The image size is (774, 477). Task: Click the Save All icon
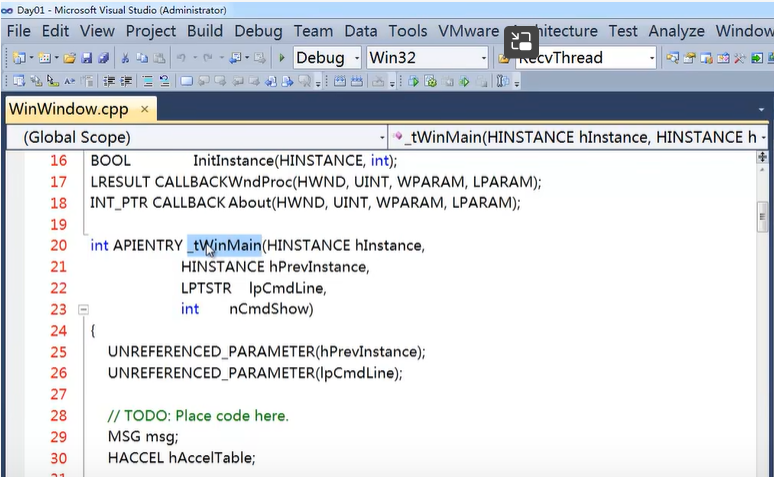point(103,58)
